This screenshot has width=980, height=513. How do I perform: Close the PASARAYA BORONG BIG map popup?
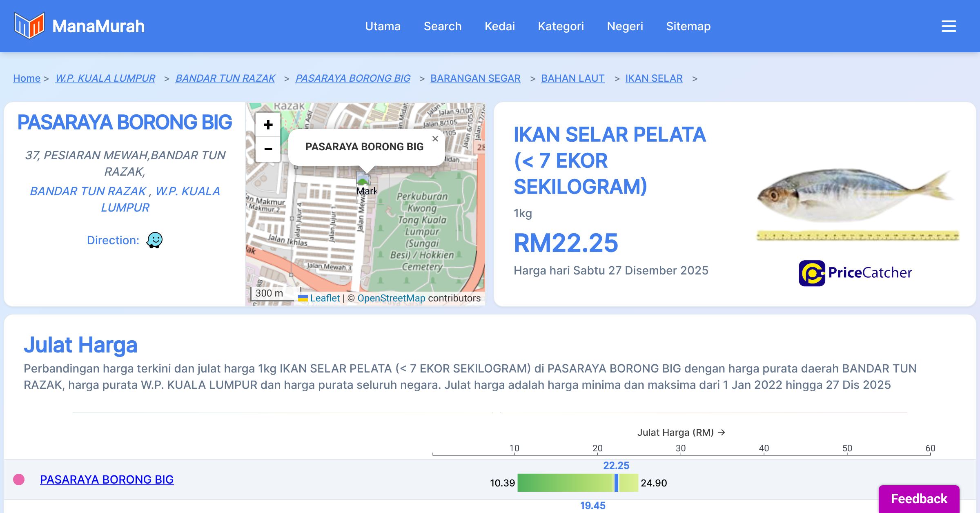435,139
